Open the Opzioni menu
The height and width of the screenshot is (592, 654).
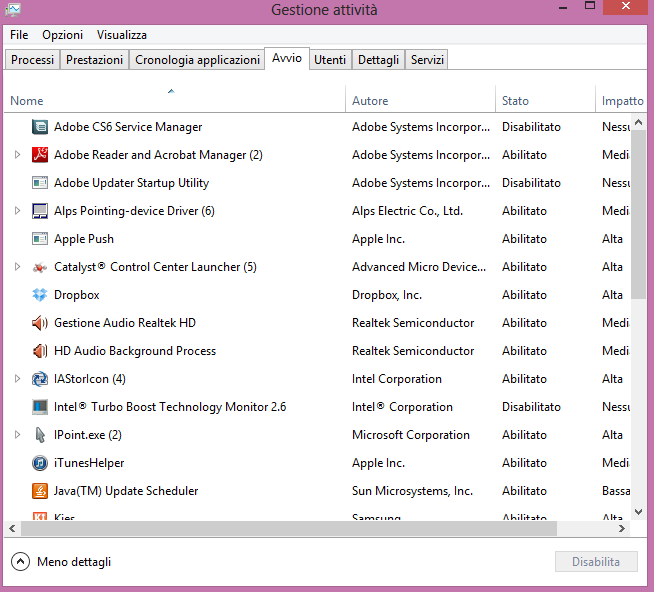(x=63, y=35)
